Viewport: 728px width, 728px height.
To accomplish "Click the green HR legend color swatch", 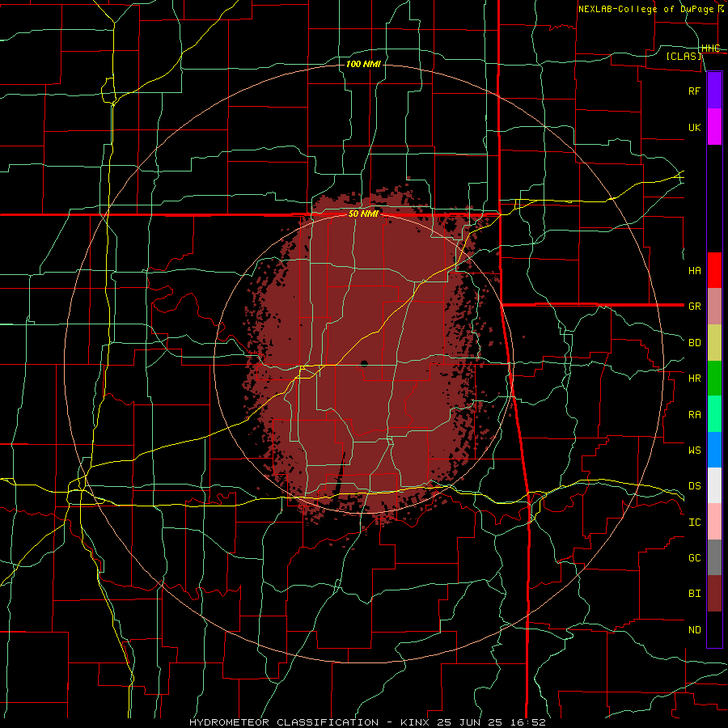I will pyautogui.click(x=714, y=379).
